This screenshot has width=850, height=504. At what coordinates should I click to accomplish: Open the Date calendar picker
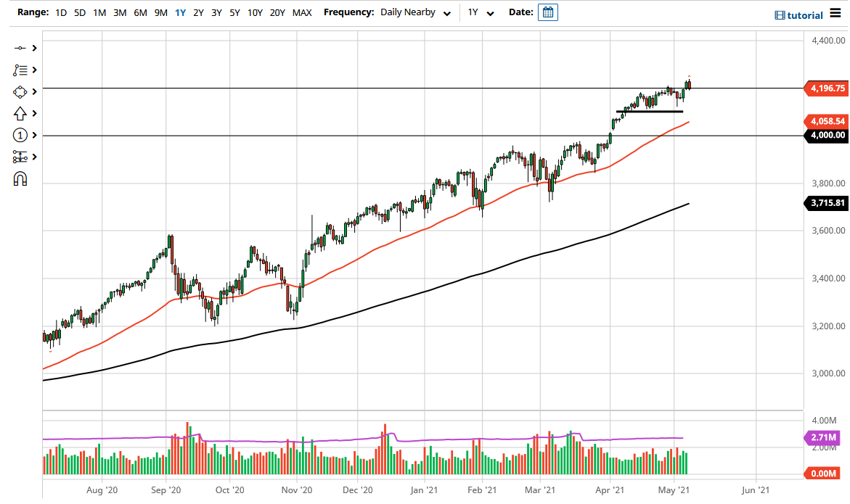coord(548,12)
